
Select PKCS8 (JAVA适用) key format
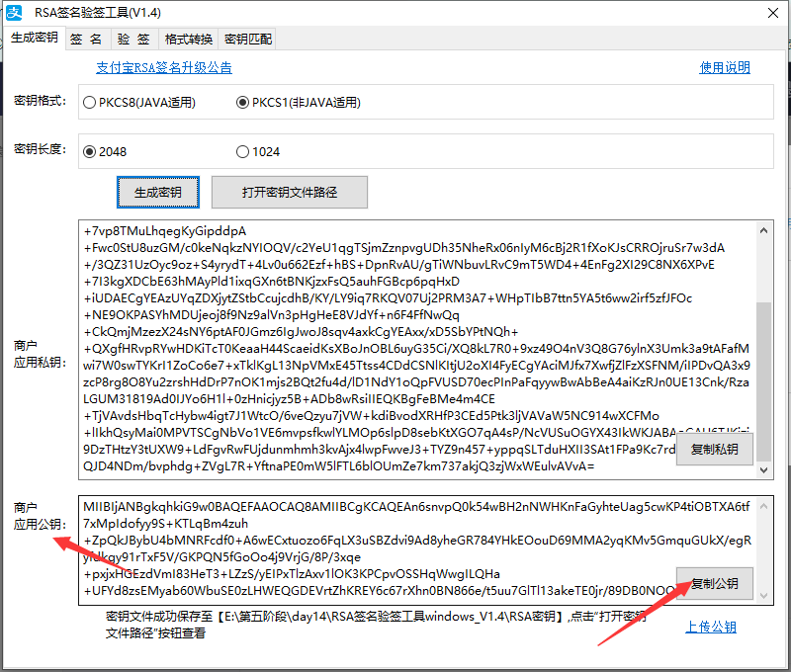(x=90, y=102)
